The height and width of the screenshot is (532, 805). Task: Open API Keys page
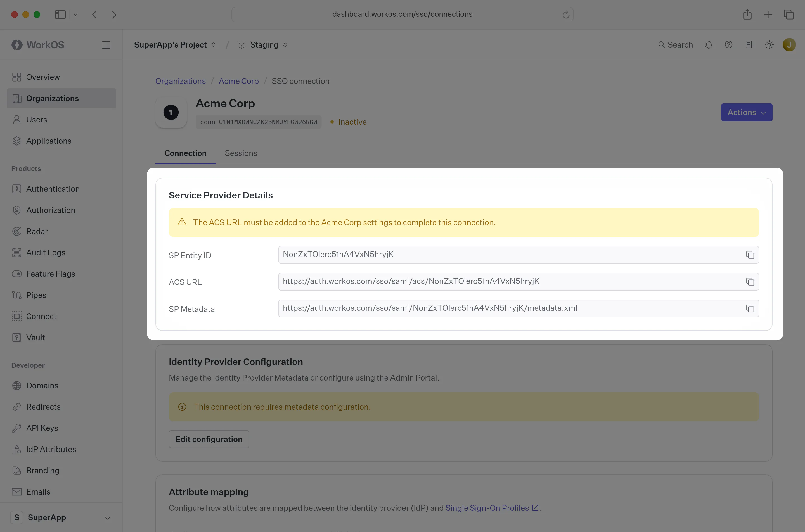point(61,428)
